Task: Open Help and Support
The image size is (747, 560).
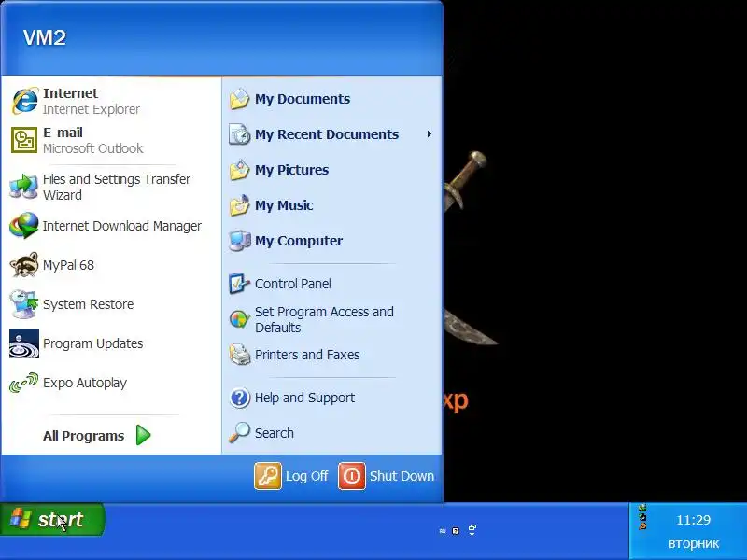Action: point(331,398)
